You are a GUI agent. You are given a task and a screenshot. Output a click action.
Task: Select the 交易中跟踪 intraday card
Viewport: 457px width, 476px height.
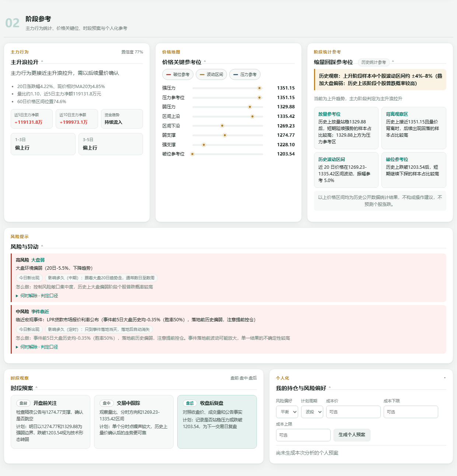(134, 422)
